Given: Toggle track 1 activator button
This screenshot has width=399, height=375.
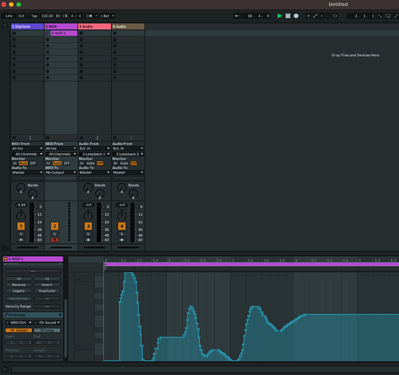Looking at the screenshot, I should (21, 226).
